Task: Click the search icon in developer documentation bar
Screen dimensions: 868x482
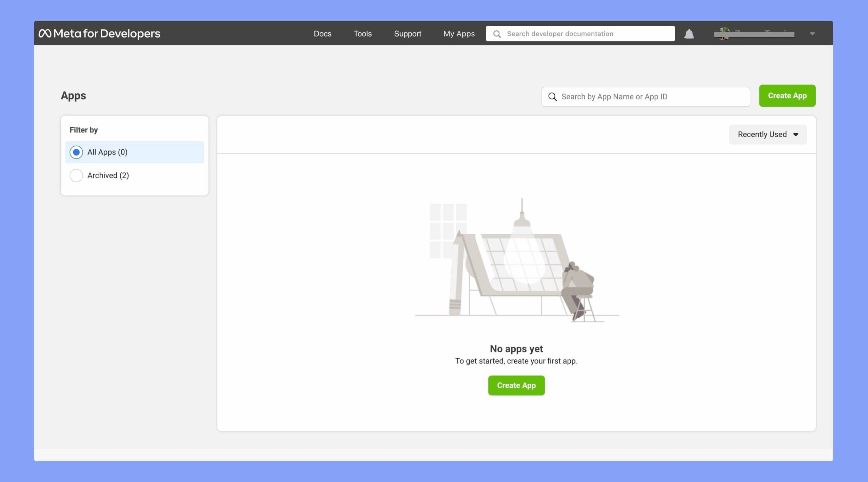Action: pyautogui.click(x=496, y=33)
